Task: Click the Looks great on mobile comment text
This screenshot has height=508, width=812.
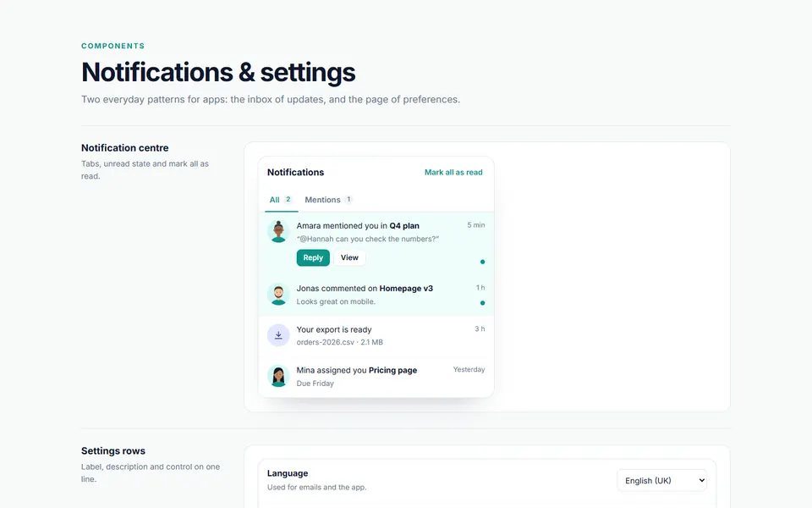Action: tap(336, 301)
